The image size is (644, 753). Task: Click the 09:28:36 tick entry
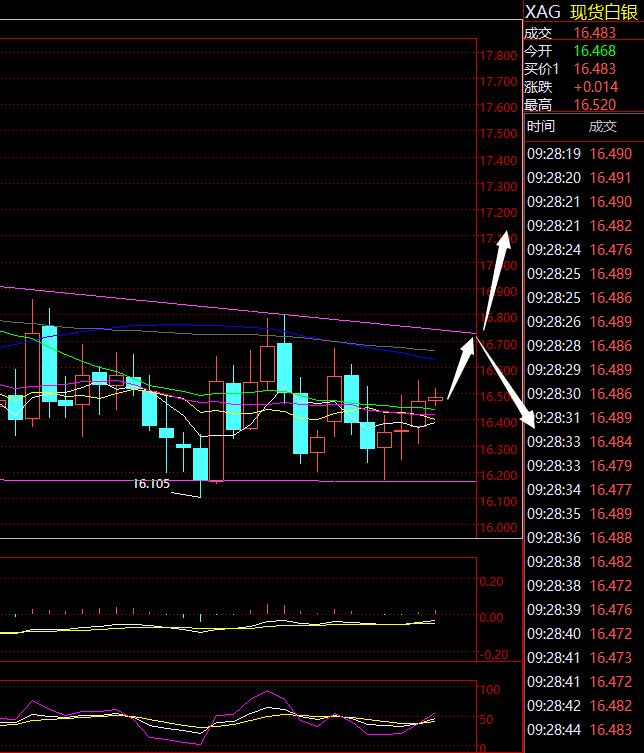coord(580,538)
